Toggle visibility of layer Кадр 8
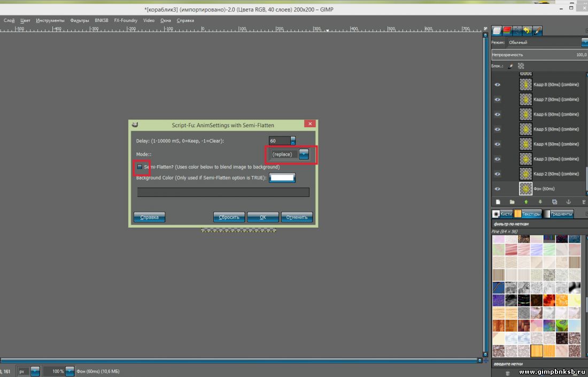The image size is (588, 377). (x=497, y=85)
